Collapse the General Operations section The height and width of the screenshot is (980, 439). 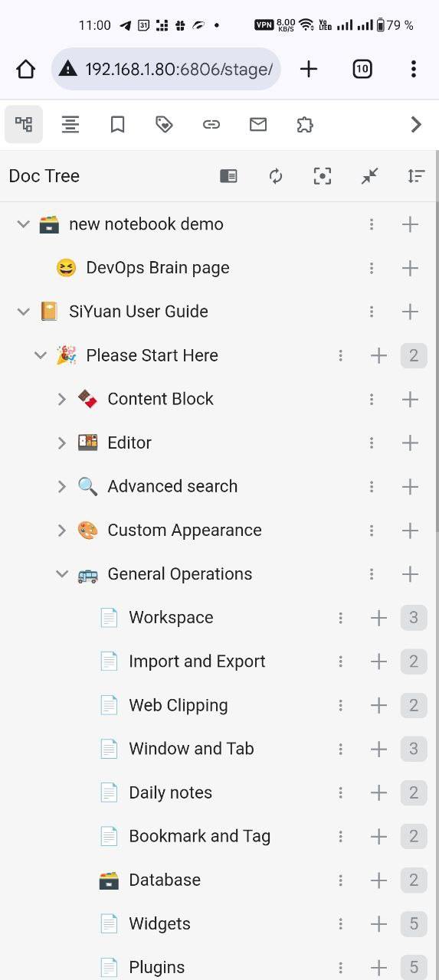click(x=62, y=573)
